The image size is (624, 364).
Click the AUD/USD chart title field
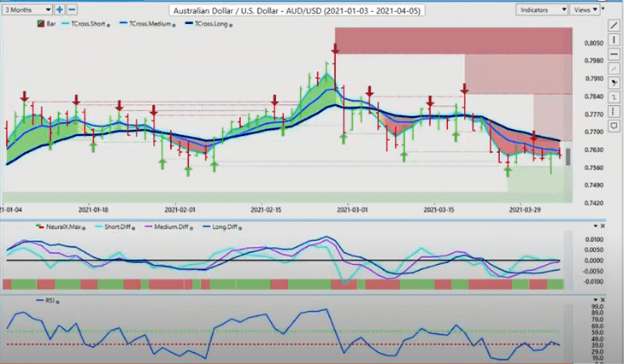[x=297, y=10]
